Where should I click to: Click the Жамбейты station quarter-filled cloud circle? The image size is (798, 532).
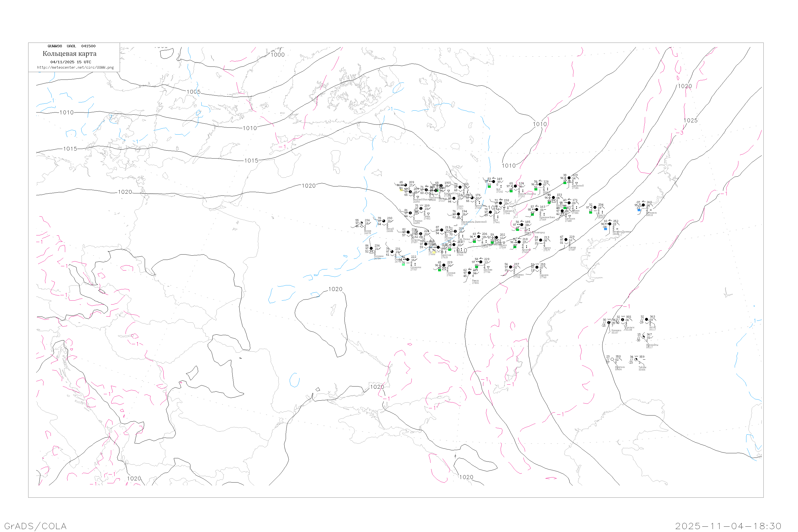tap(643, 337)
